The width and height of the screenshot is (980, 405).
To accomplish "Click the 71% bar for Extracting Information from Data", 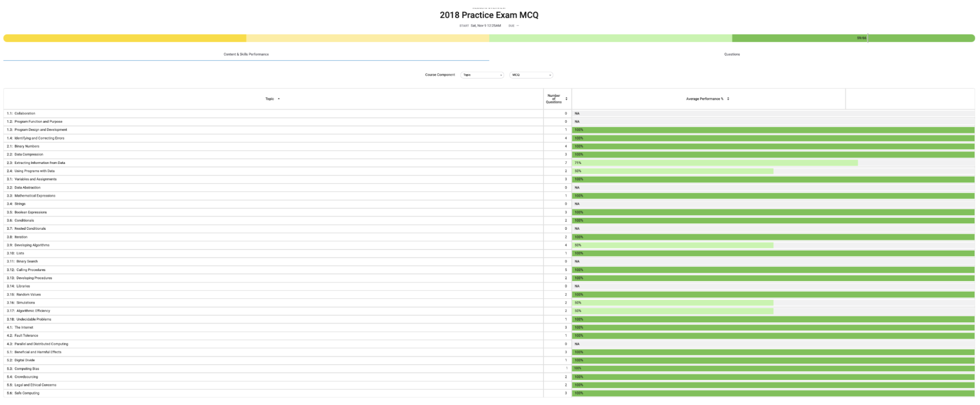I will tap(715, 163).
